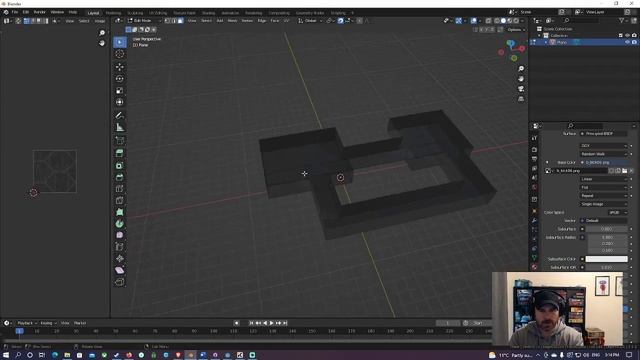Open the Modifiers wrench properties tab

click(534, 220)
